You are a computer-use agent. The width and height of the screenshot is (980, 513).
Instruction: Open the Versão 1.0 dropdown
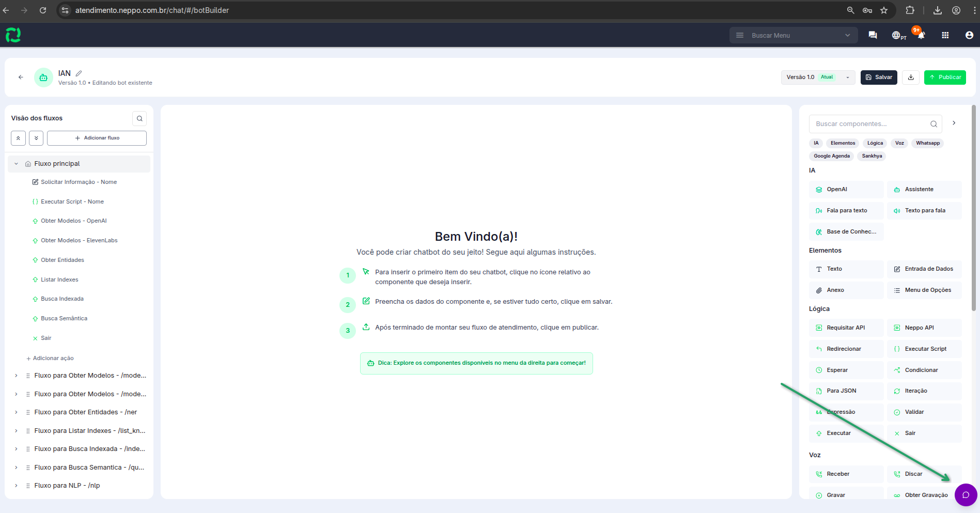pos(818,77)
